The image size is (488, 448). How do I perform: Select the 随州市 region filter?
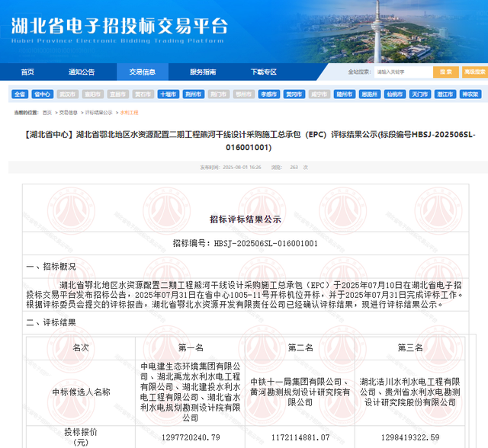[345, 94]
